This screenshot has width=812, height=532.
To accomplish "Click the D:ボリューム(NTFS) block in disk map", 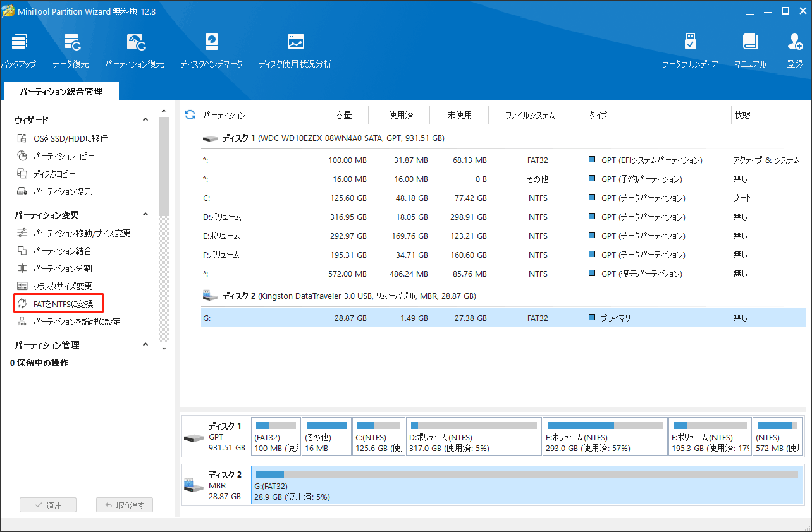I will point(473,436).
